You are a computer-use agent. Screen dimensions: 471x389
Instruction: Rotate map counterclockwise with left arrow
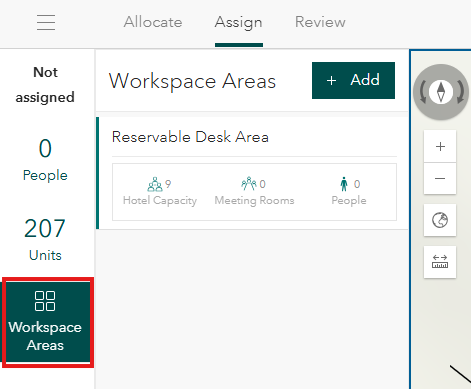click(423, 92)
